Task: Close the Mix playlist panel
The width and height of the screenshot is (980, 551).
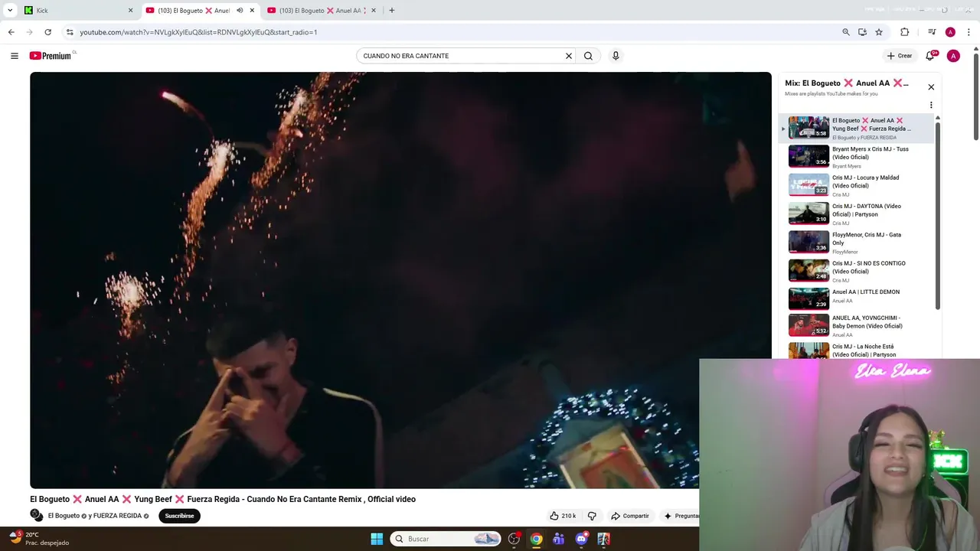Action: pyautogui.click(x=931, y=87)
